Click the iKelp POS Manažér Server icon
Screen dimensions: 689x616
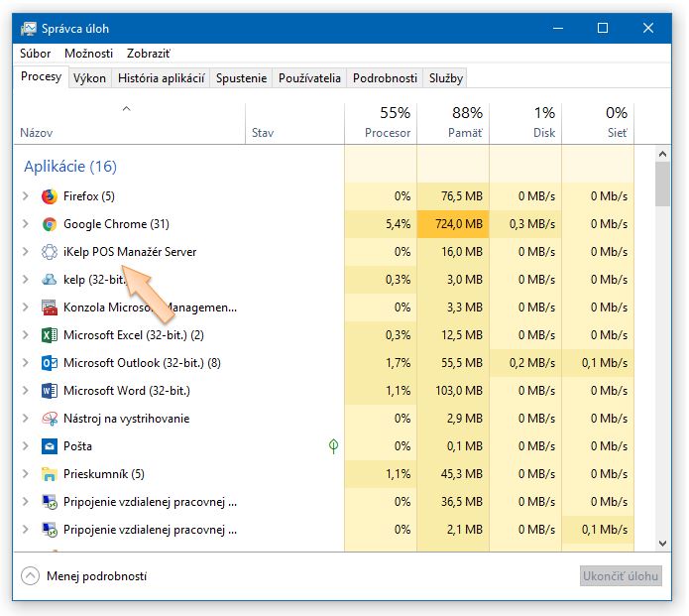[50, 252]
